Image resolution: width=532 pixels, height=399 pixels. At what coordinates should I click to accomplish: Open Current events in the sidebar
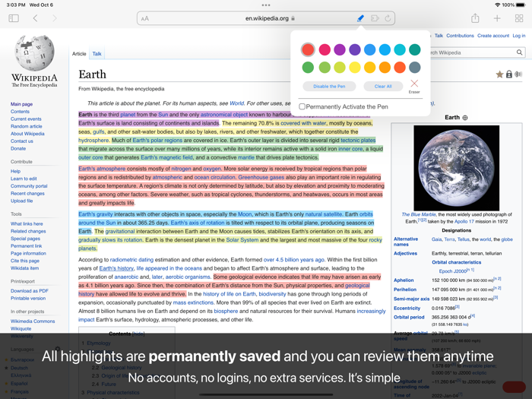point(26,119)
